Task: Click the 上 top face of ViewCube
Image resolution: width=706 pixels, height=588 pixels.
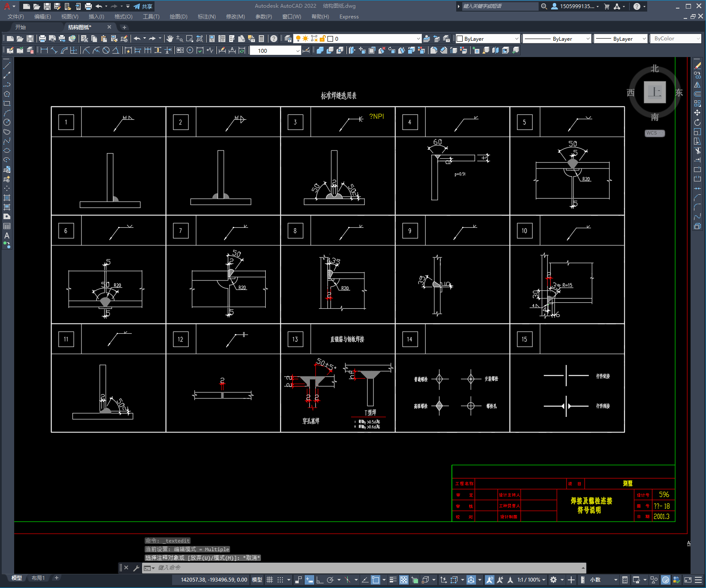Action: (655, 92)
